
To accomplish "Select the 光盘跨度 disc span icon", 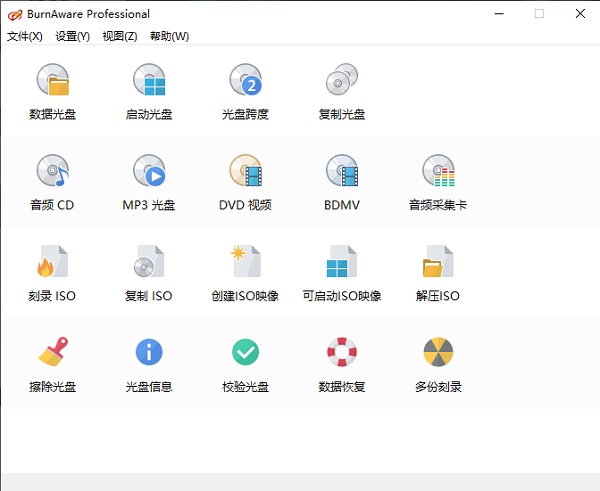I will click(245, 80).
